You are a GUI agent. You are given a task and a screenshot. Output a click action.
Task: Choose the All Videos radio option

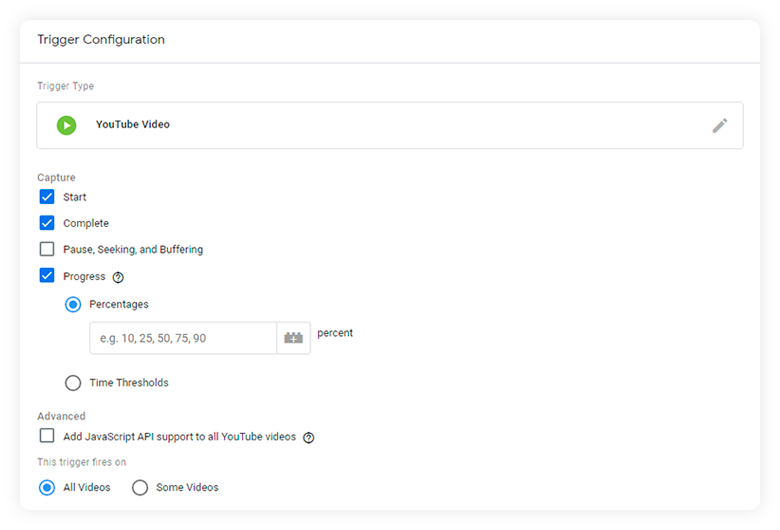coord(47,488)
